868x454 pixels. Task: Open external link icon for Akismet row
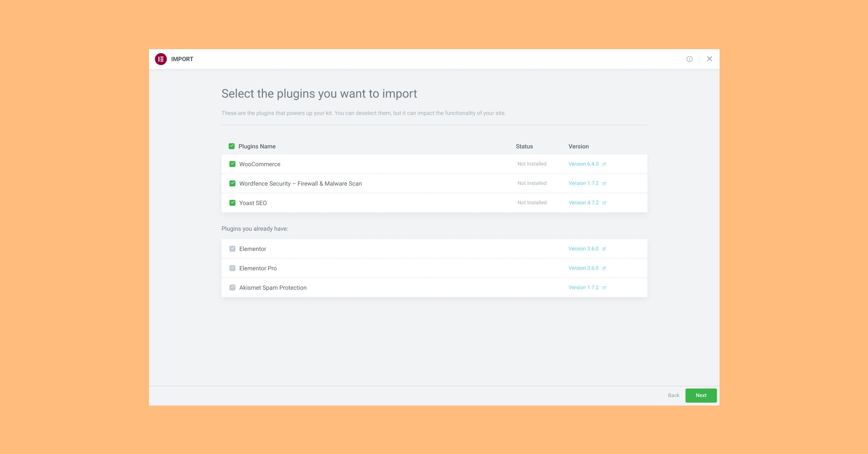[x=604, y=288]
